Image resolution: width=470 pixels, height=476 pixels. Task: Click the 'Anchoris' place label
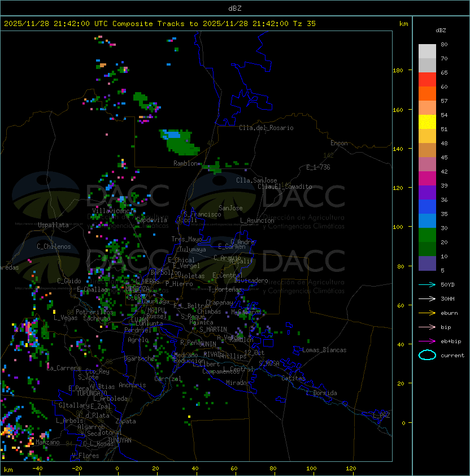pyautogui.click(x=132, y=385)
